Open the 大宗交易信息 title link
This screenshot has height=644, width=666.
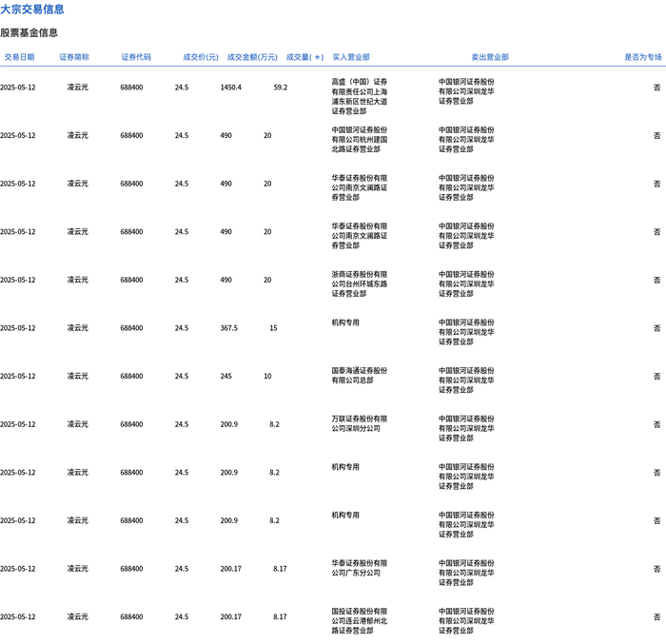tap(32, 9)
